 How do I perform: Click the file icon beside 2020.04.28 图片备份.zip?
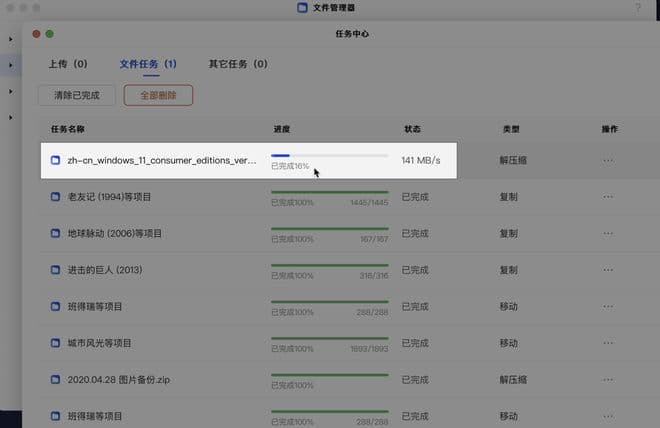coord(56,380)
